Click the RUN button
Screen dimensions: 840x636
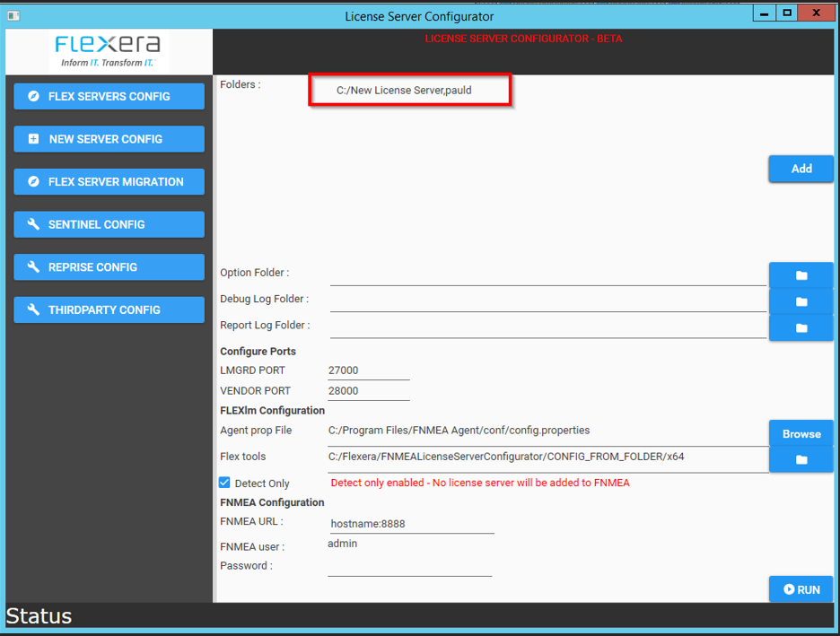point(801,589)
